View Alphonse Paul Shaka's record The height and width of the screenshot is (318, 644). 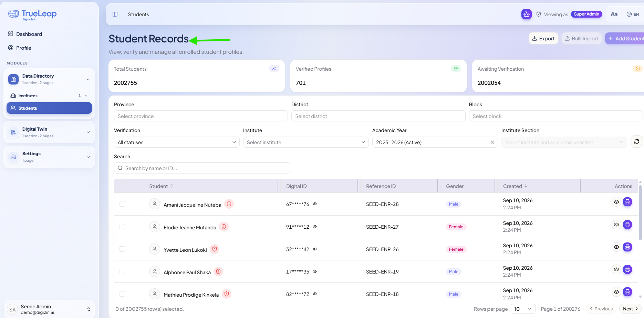pos(616,269)
